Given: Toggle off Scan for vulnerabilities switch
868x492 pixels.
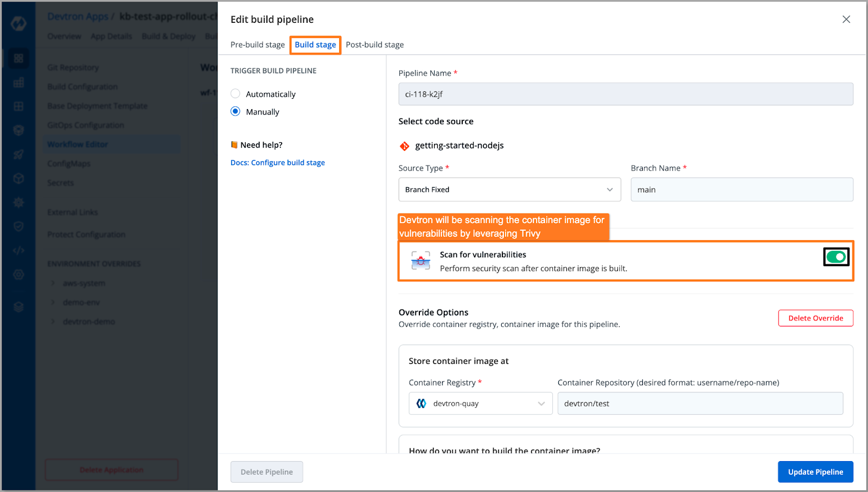Looking at the screenshot, I should (836, 257).
